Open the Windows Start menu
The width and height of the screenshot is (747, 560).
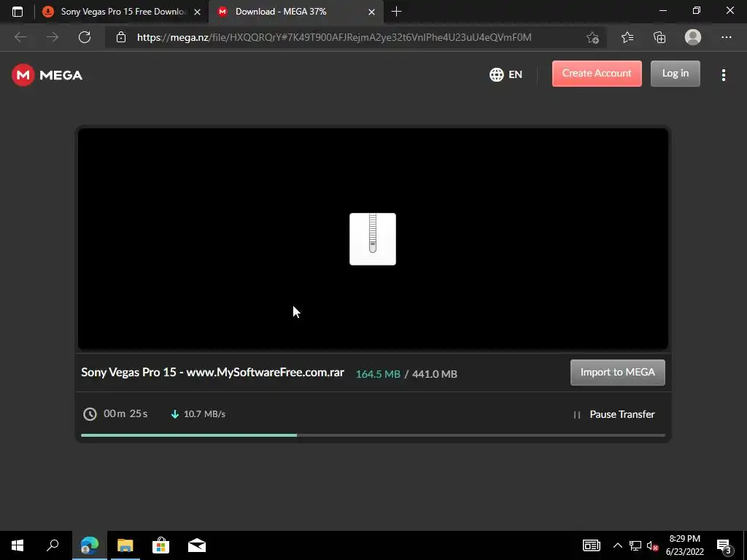pyautogui.click(x=18, y=545)
